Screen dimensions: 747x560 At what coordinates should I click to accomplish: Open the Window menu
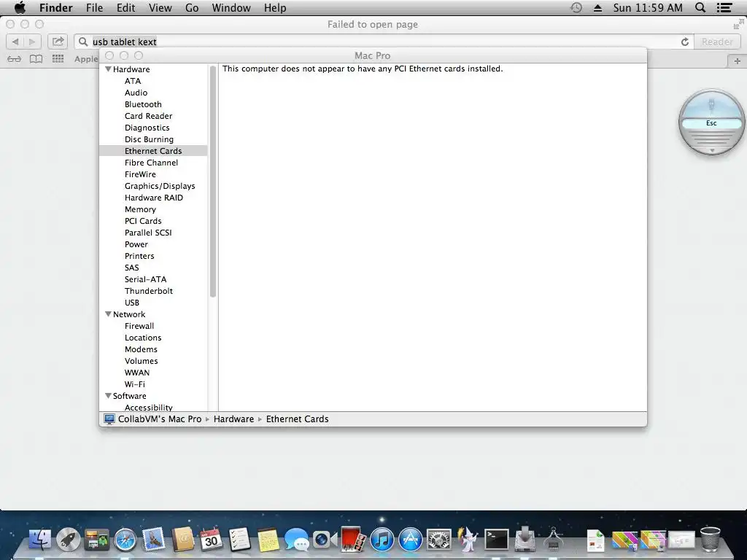tap(231, 7)
